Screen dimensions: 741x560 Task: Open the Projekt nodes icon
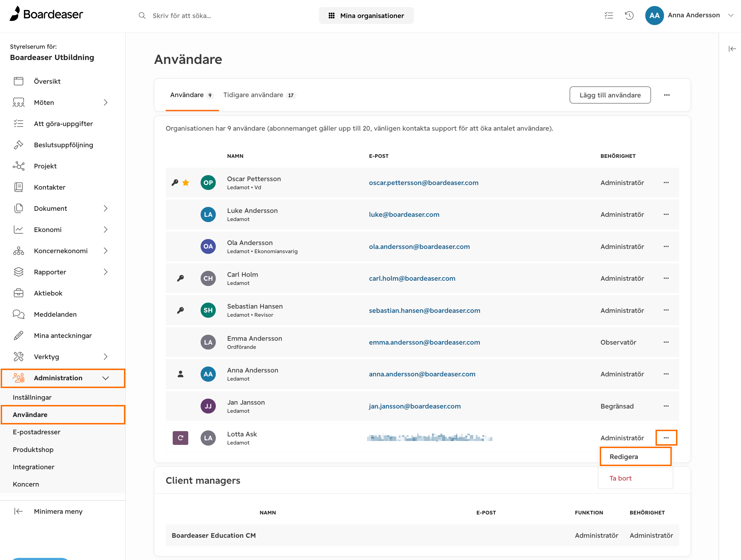click(x=18, y=166)
